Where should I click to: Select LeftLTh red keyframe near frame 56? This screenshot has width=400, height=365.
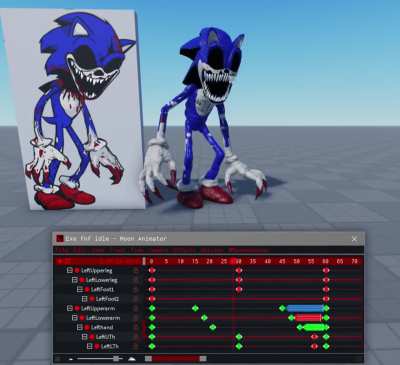314,346
